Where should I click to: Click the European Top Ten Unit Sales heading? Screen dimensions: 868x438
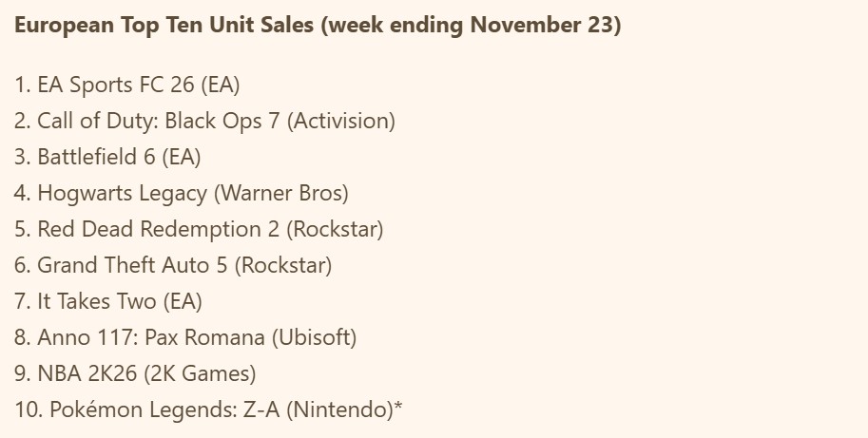coord(166,26)
